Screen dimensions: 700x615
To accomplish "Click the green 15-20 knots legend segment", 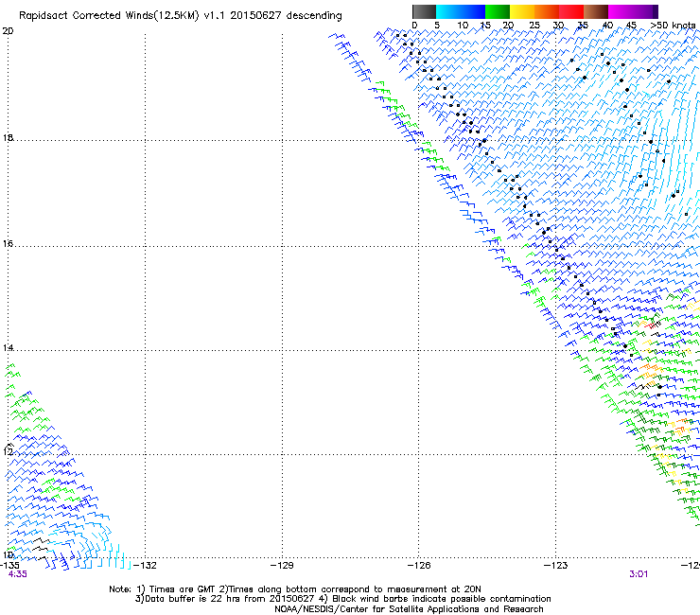I will click(x=498, y=11).
